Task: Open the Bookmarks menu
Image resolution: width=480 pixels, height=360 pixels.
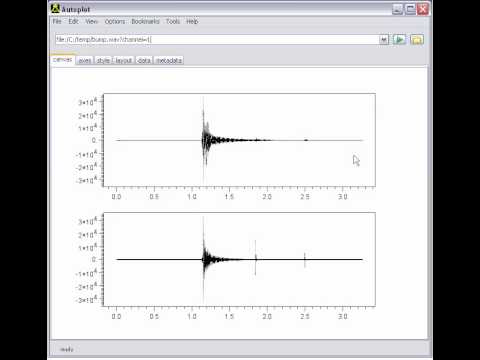Action: point(145,21)
